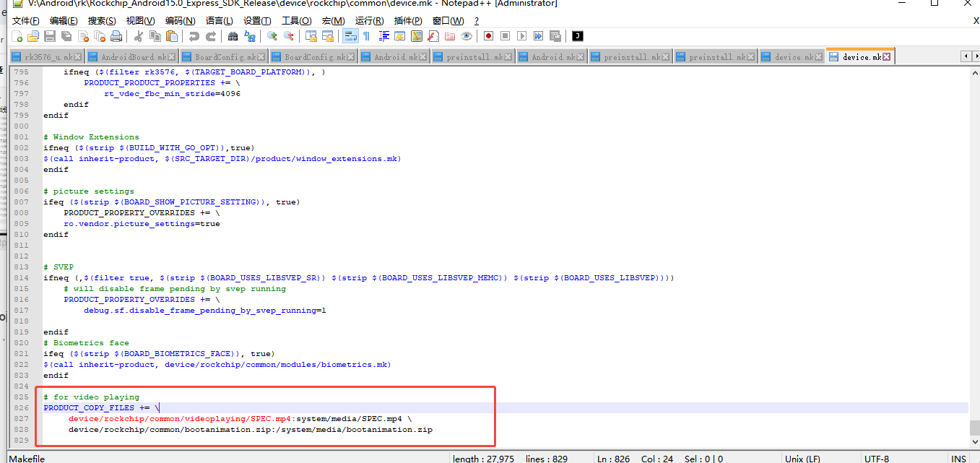Screen dimensions: 980x463
Task: Undo the last edit via toolbar
Action: pos(194,36)
